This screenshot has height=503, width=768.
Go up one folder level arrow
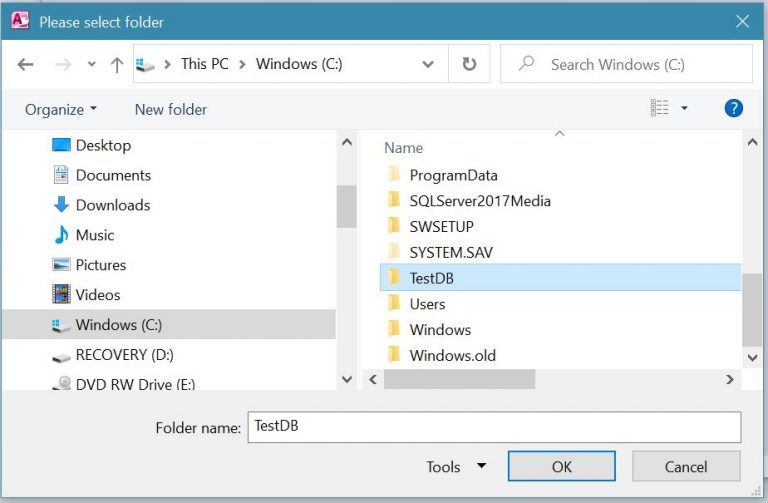click(117, 64)
